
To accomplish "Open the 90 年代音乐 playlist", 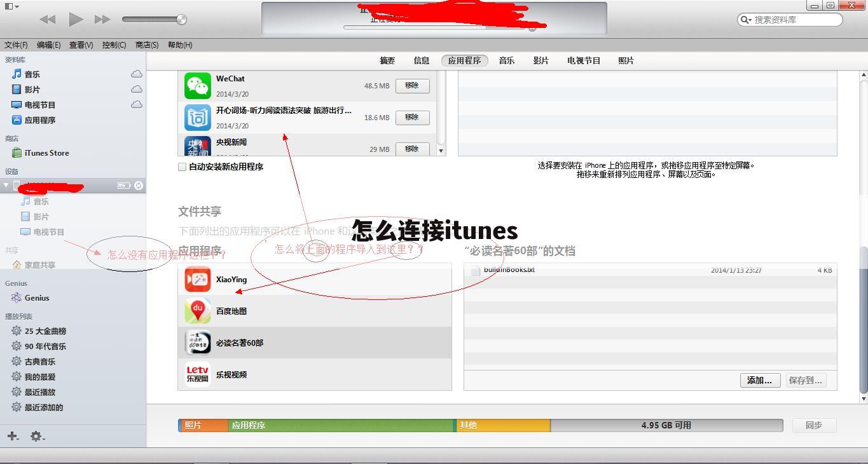I will pyautogui.click(x=45, y=346).
